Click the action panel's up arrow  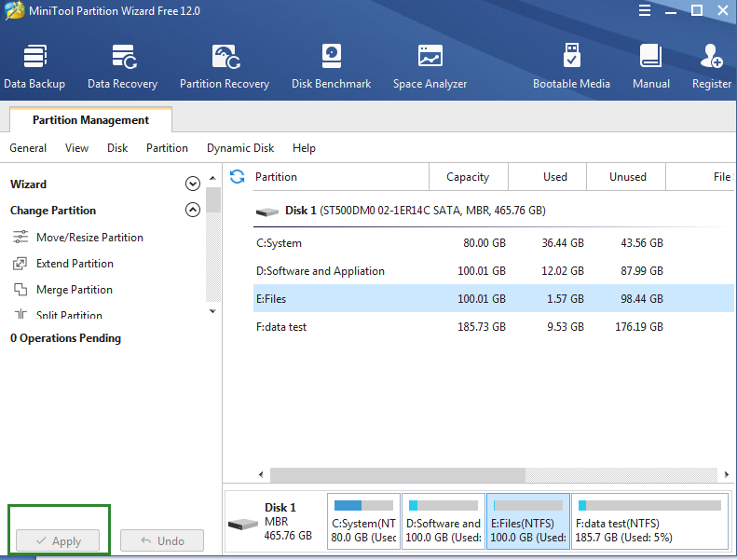coord(212,178)
